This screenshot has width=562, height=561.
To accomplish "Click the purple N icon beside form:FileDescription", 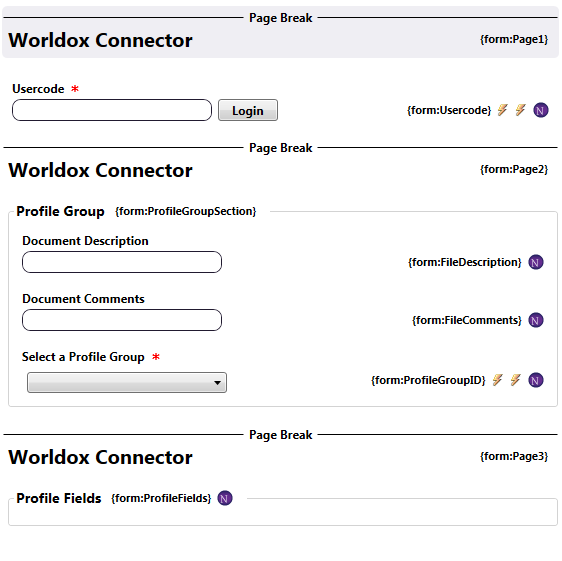I will [x=536, y=262].
